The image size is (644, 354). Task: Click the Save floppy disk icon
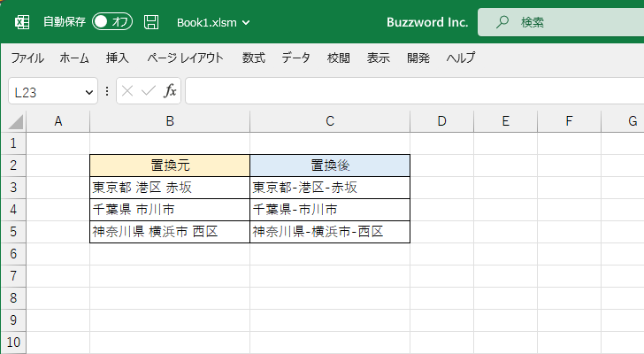(151, 22)
